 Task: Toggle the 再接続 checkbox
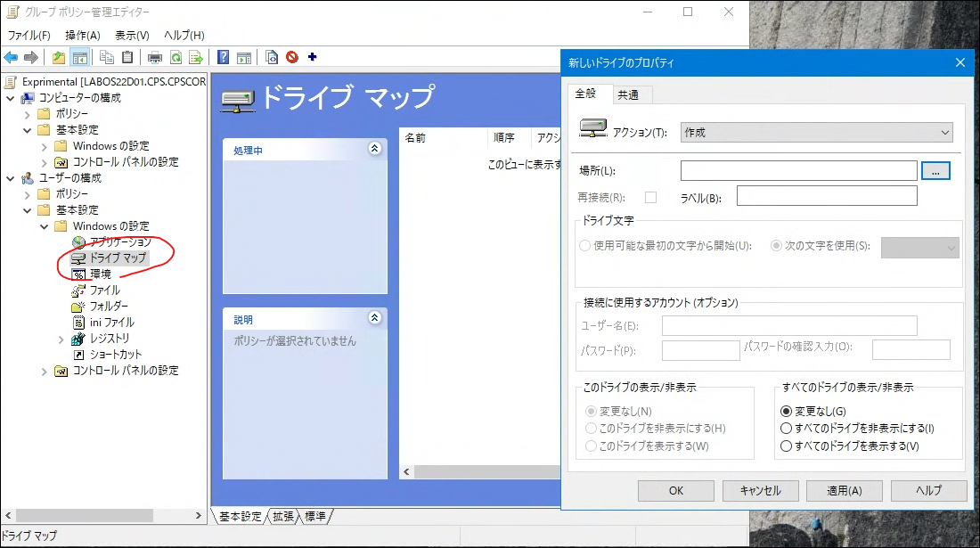[650, 198]
